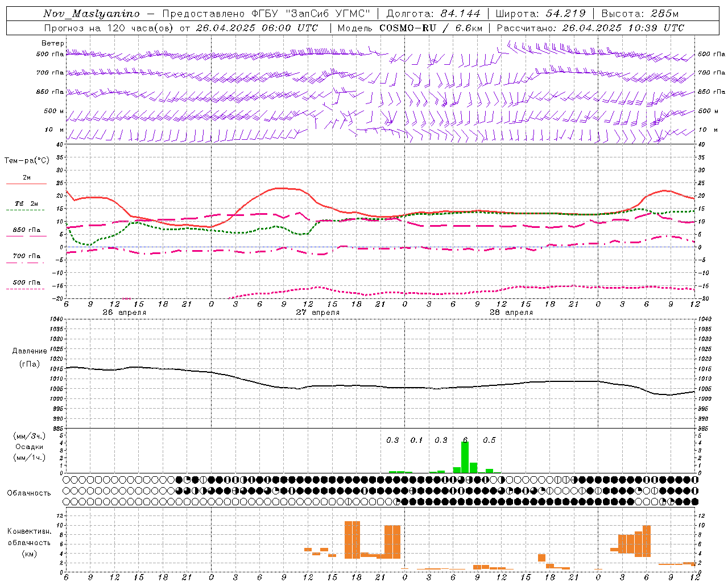Click the 'Давление' pressure panel label

coord(30,351)
